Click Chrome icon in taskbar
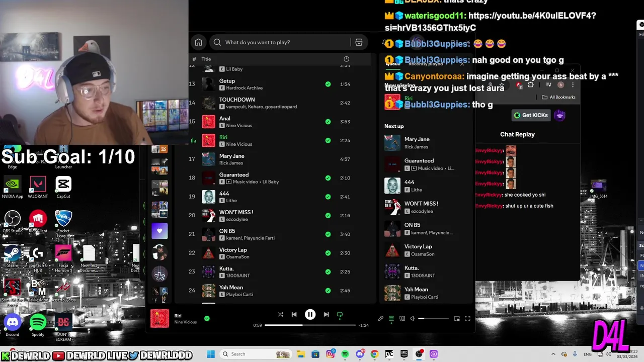The image size is (644, 362). pyautogui.click(x=374, y=354)
